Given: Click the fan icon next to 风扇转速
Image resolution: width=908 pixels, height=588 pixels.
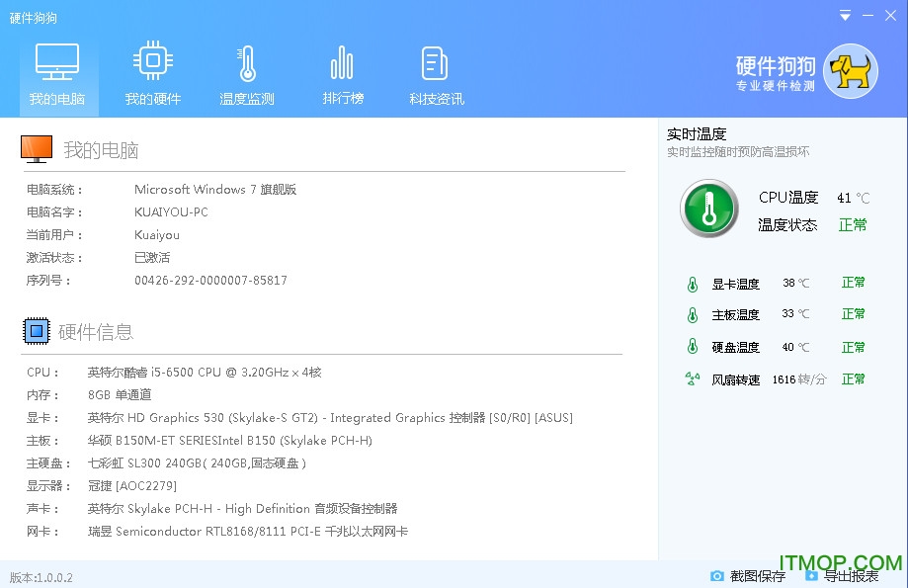Looking at the screenshot, I should (x=692, y=378).
